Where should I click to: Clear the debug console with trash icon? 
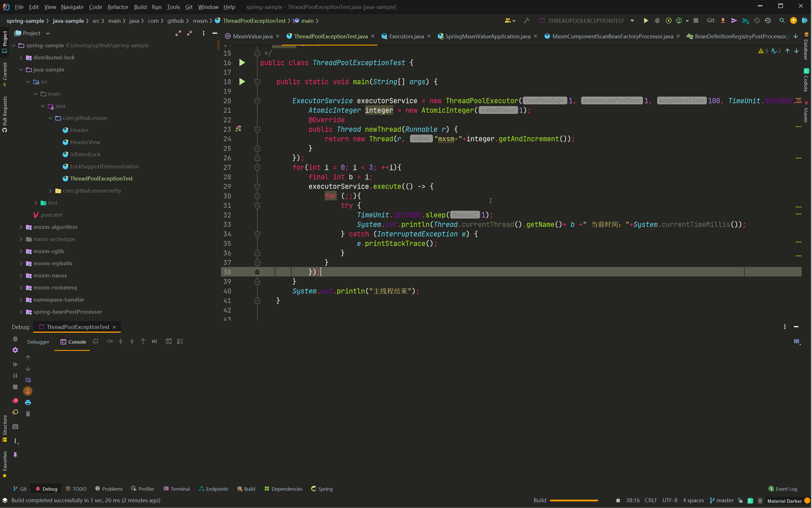pos(28,414)
